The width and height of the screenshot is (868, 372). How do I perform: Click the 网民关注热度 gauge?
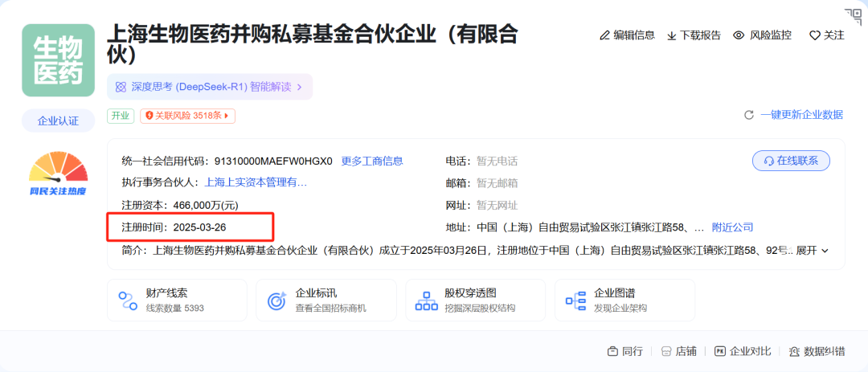58,174
